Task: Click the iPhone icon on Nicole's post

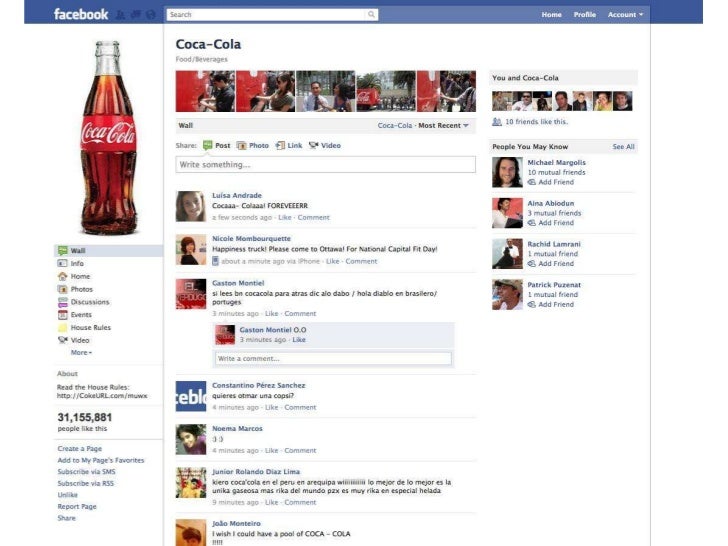Action: tap(215, 261)
